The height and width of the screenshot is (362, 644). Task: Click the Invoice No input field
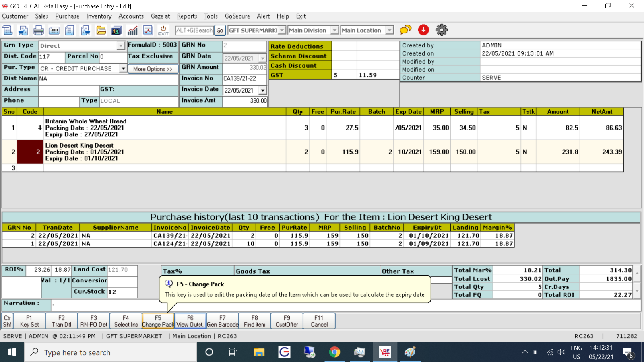click(244, 78)
